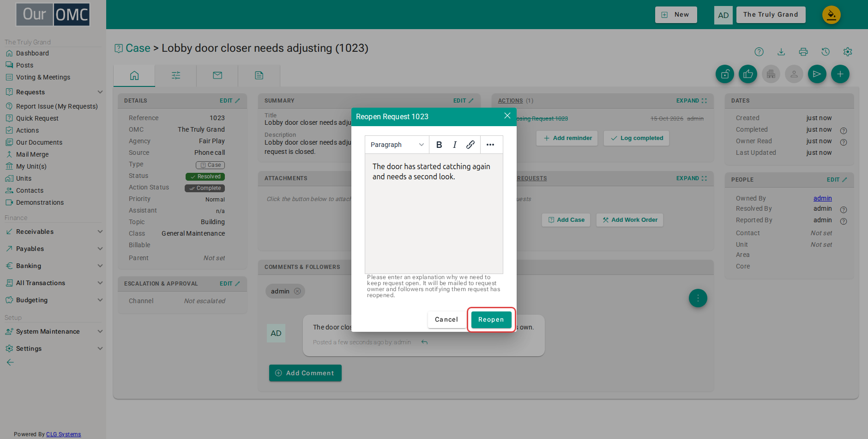The width and height of the screenshot is (868, 439).
Task: Open the Paragraph style dropdown
Action: click(397, 145)
